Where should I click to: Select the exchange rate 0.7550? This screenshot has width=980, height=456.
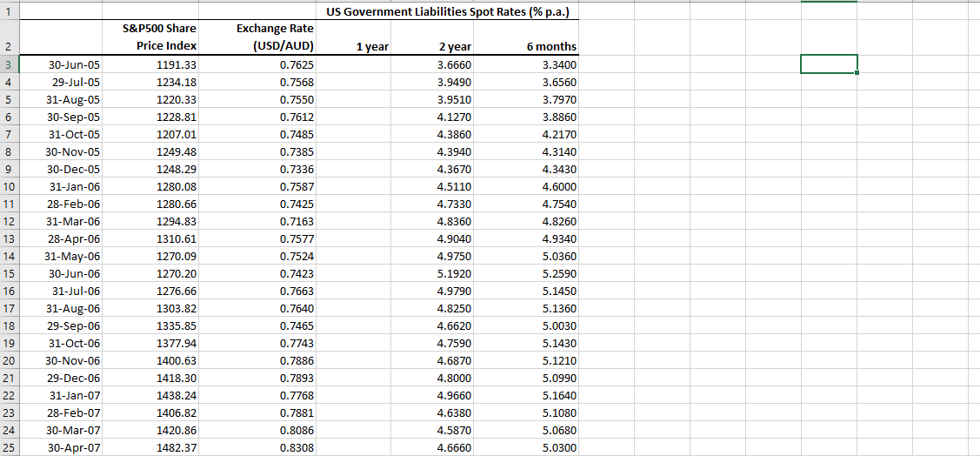click(x=257, y=99)
